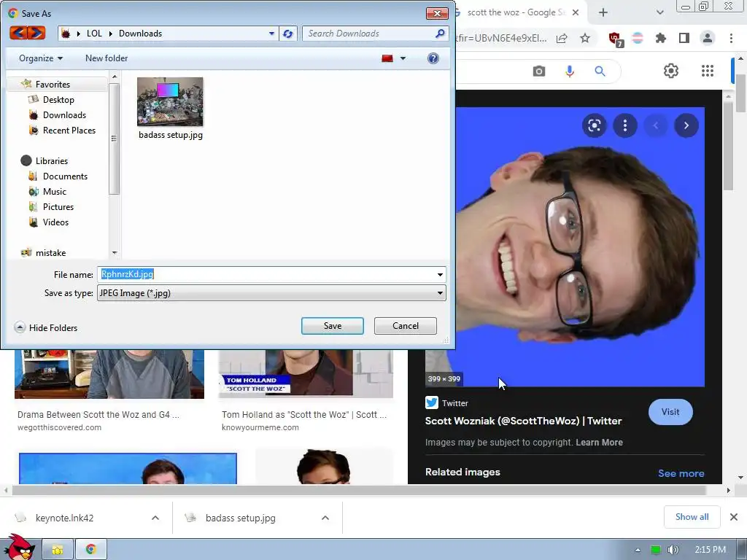This screenshot has height=560, width=747.
Task: Open the Chrome extensions puzzle icon
Action: pyautogui.click(x=661, y=38)
